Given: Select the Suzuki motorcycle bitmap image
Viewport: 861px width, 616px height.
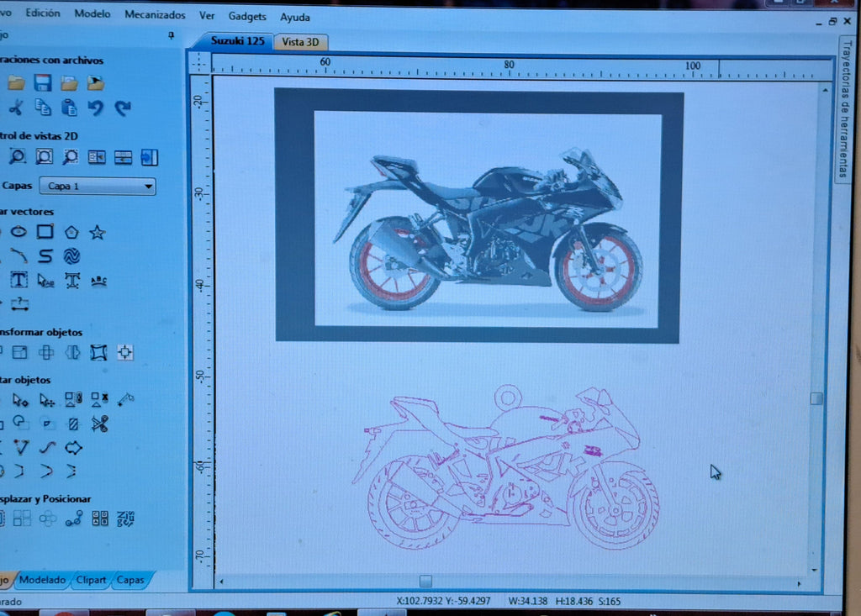Looking at the screenshot, I should pyautogui.click(x=478, y=216).
